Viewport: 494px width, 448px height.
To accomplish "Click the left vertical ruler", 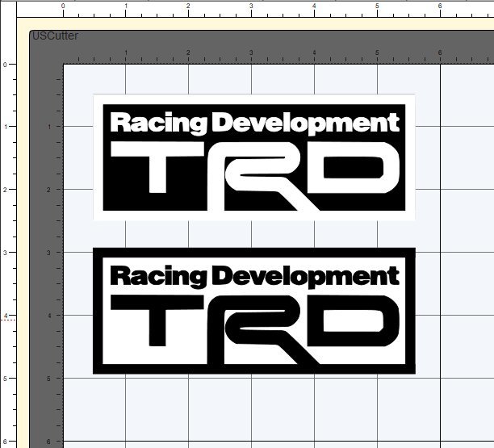I will point(8,232).
